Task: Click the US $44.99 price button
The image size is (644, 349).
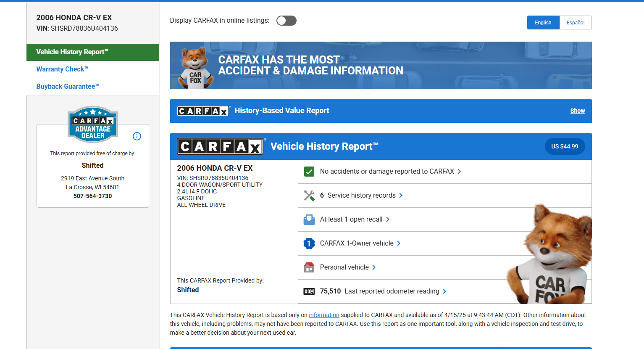Action: (565, 146)
